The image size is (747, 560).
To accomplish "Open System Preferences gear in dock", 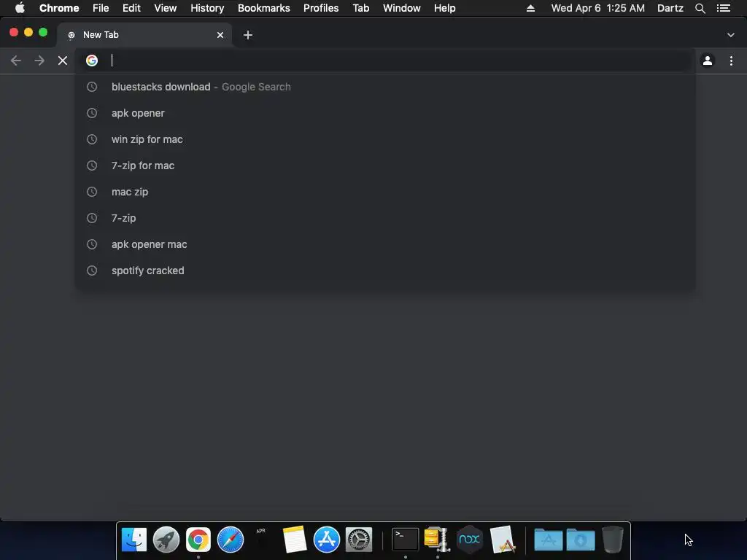I will tap(359, 540).
